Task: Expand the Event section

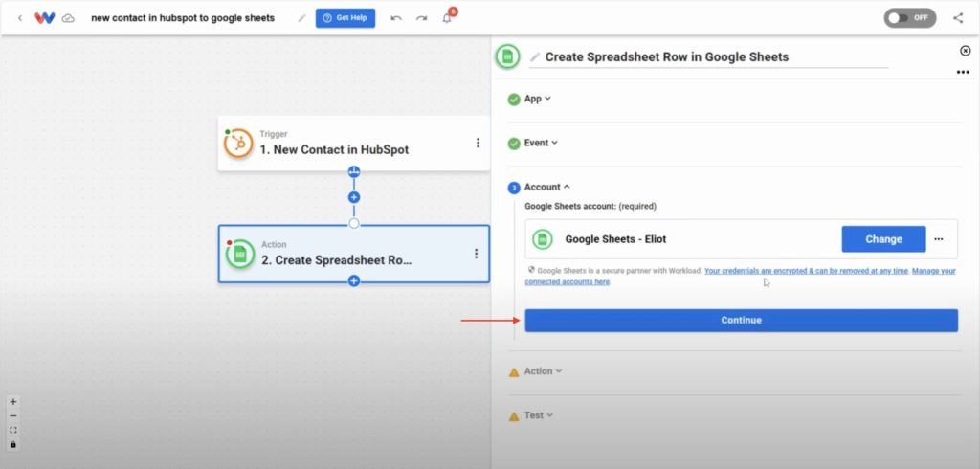Action: pos(541,143)
